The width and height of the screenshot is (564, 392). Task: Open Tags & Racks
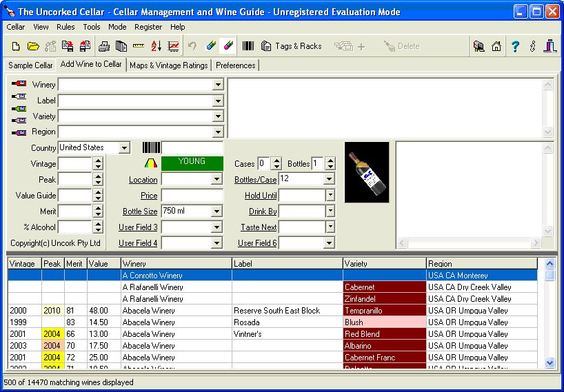click(x=292, y=46)
